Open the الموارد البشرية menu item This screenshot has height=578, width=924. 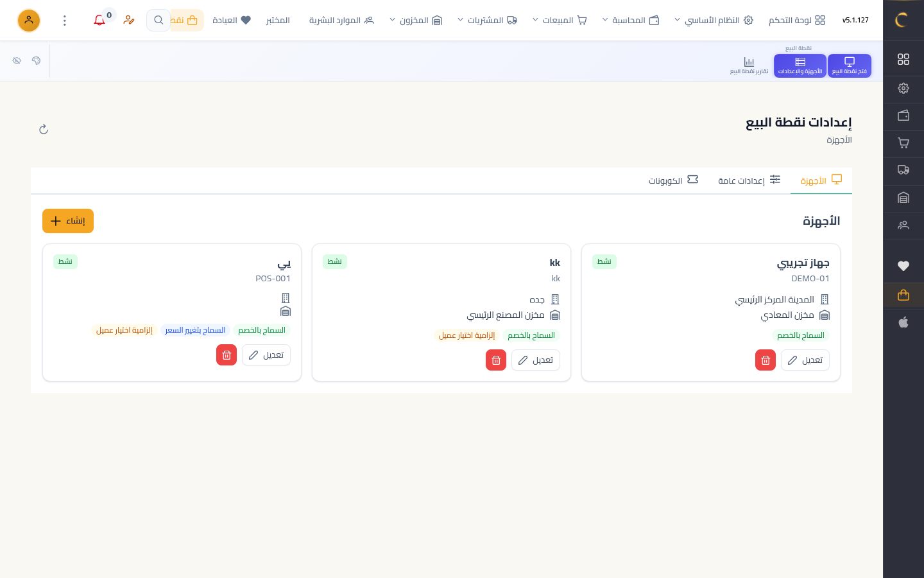click(341, 21)
